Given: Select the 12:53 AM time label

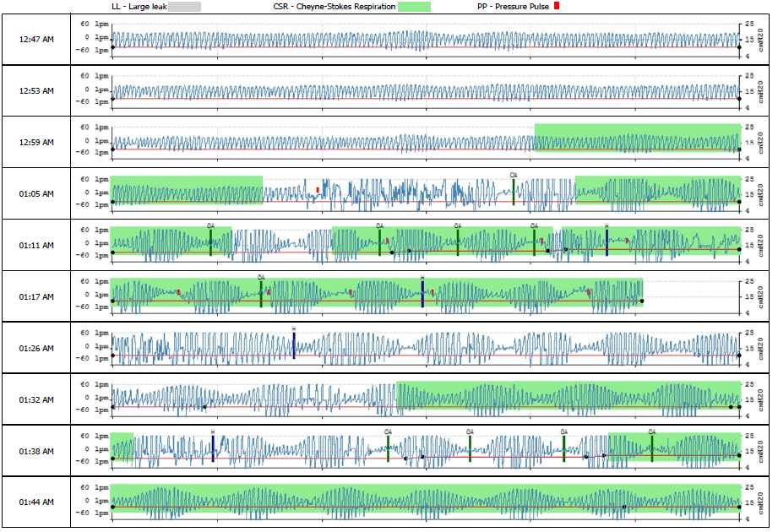Looking at the screenshot, I should (36, 91).
